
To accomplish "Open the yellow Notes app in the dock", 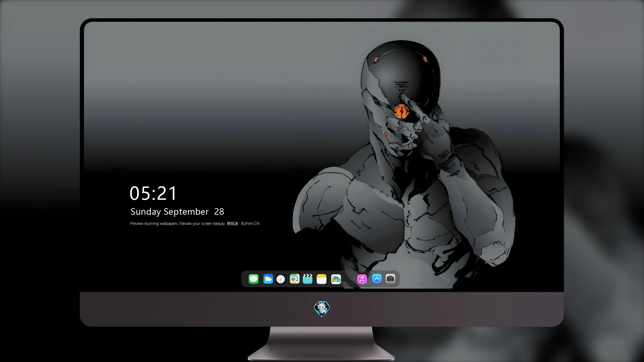I will (321, 279).
